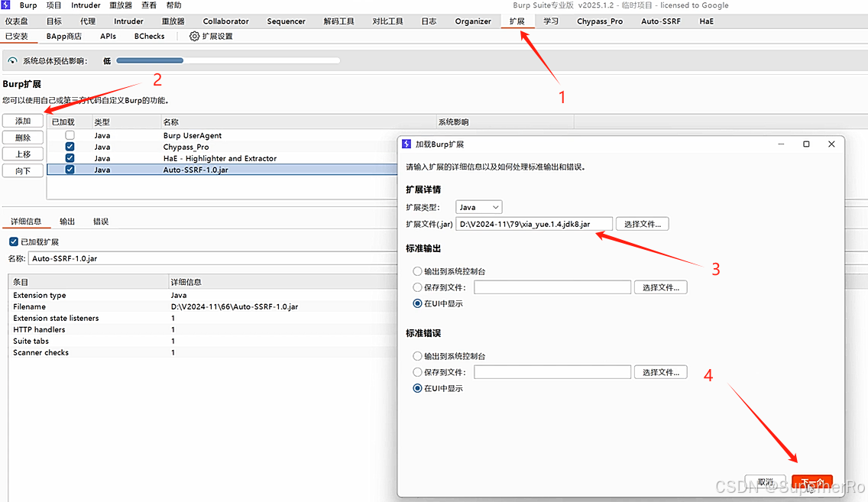Switch to the 解码工具 tab
868x502 pixels.
(x=338, y=21)
